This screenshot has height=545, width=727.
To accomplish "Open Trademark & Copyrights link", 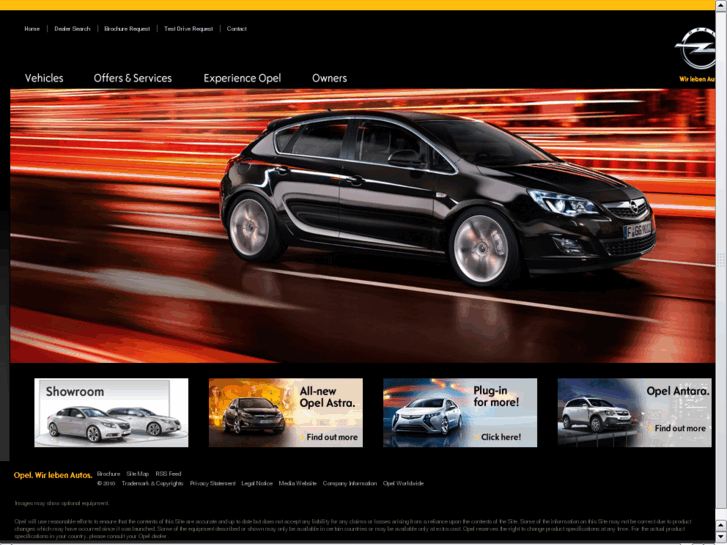I will tap(153, 483).
